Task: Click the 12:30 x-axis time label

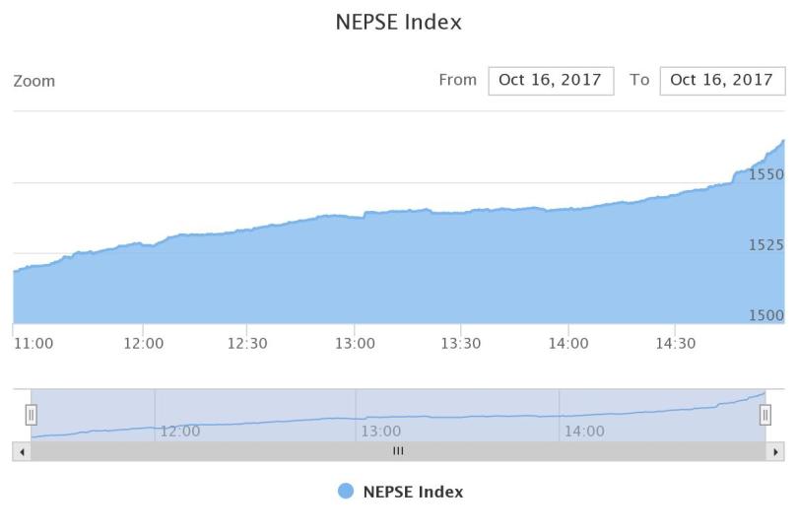Action: 247,344
